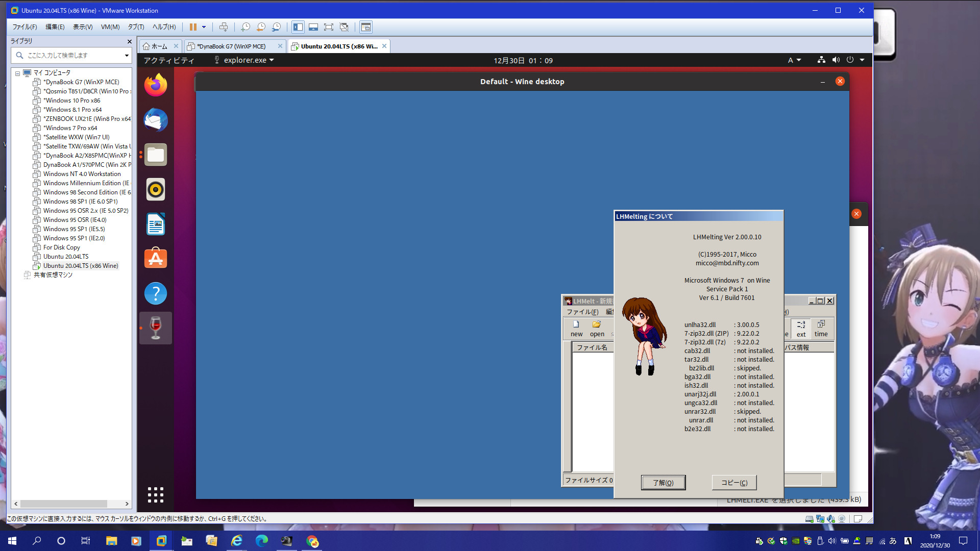Click the take snapshot toolbar icon
The image size is (980, 551).
[x=246, y=27]
